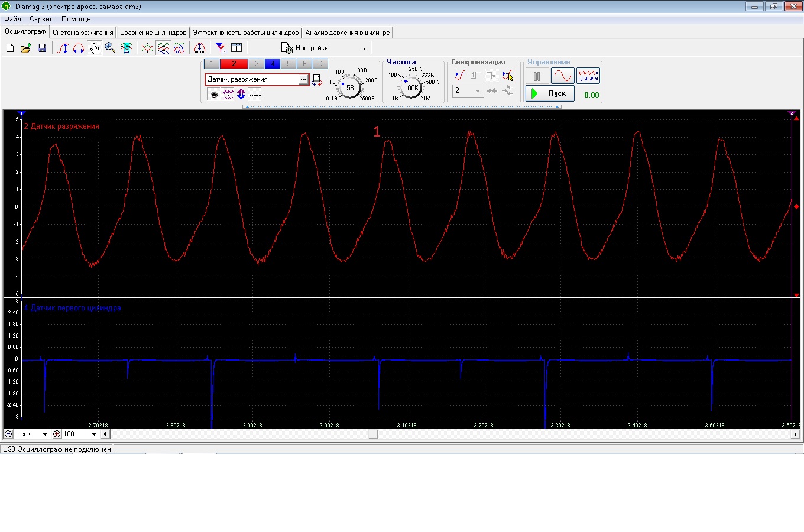Click the pause button in Управление
The height and width of the screenshot is (532, 804).
537,76
